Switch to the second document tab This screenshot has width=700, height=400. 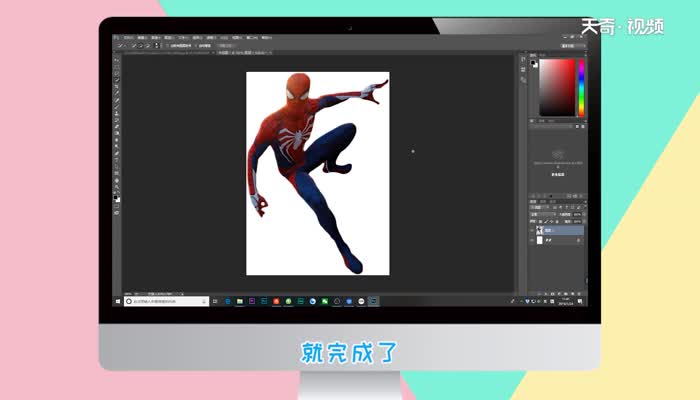245,53
